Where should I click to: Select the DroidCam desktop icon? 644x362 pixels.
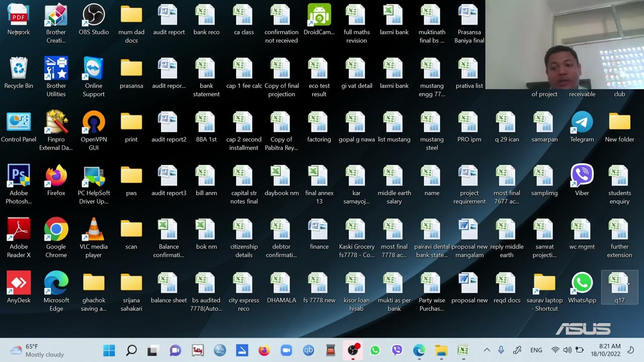click(x=319, y=20)
